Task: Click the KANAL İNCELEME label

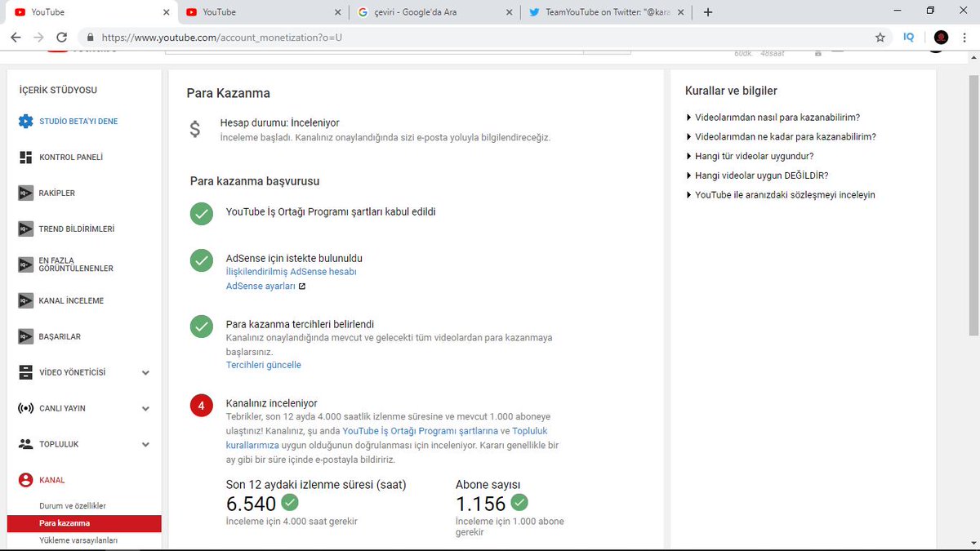Action: tap(71, 301)
